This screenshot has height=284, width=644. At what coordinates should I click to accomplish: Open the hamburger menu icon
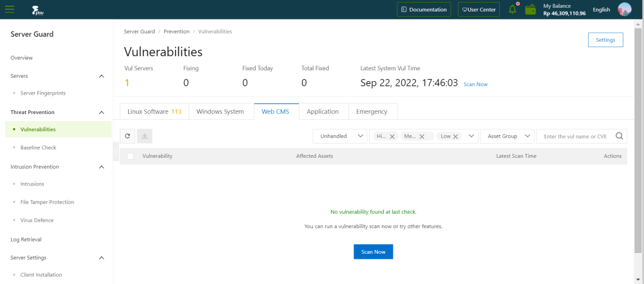10,10
